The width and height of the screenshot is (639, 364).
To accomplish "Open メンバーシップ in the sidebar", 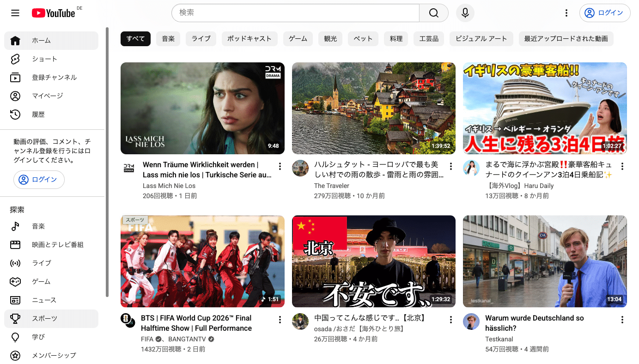I will click(51, 356).
